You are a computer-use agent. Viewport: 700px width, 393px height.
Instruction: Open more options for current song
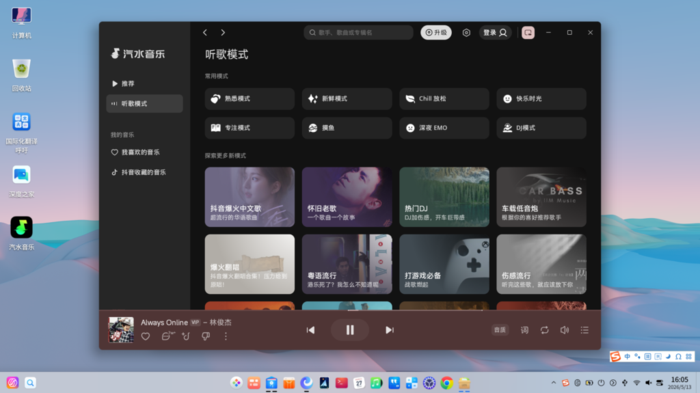pos(226,336)
